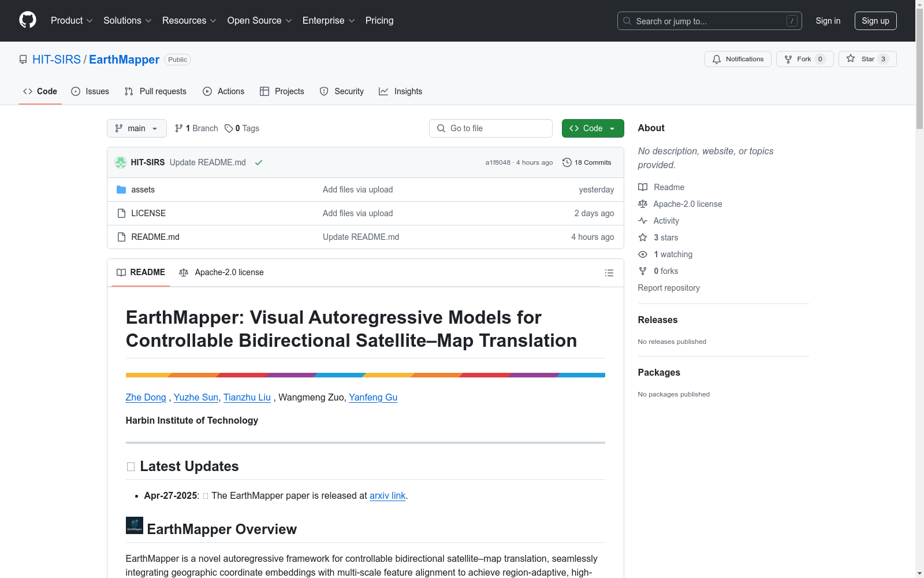This screenshot has height=578, width=924.
Task: Select the README tab in file viewer
Action: [141, 272]
